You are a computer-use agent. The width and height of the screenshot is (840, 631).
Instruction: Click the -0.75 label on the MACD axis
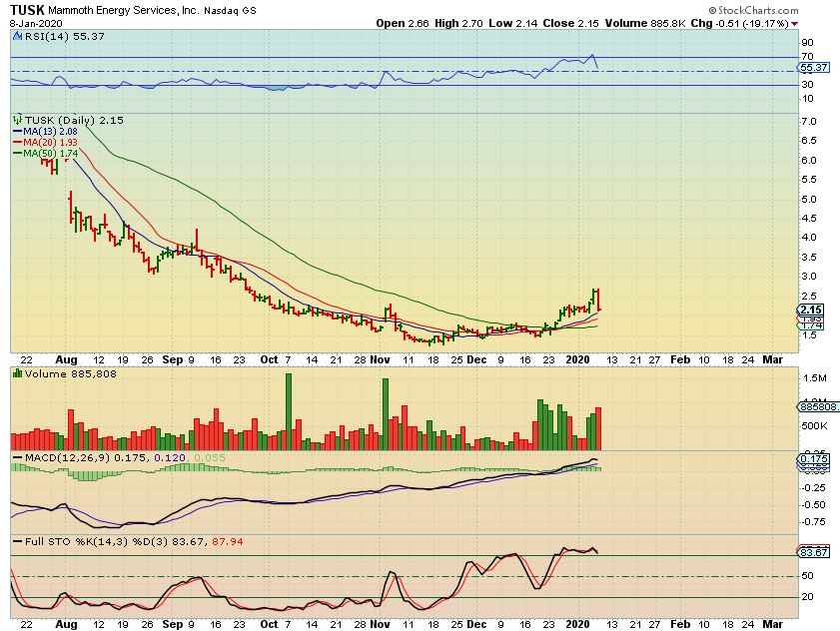(813, 522)
